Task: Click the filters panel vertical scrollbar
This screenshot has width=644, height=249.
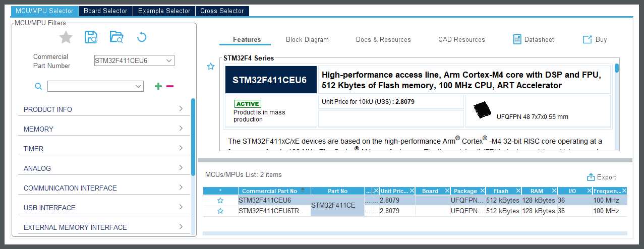Action: coord(193,137)
